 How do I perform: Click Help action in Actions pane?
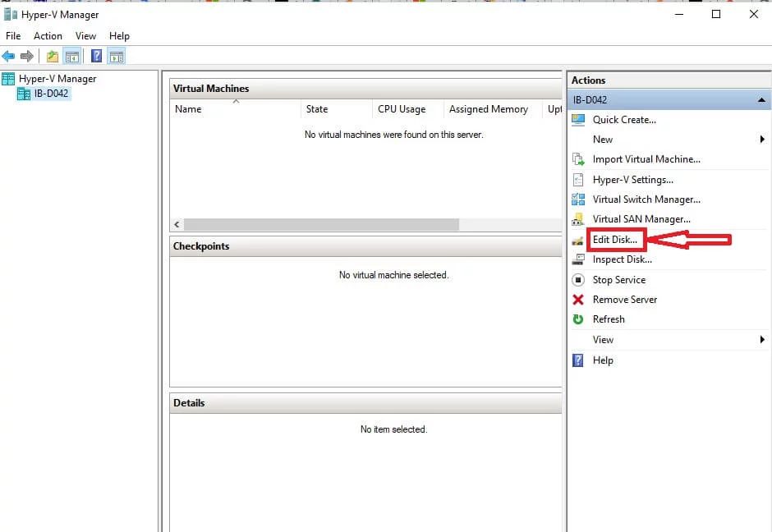click(603, 360)
